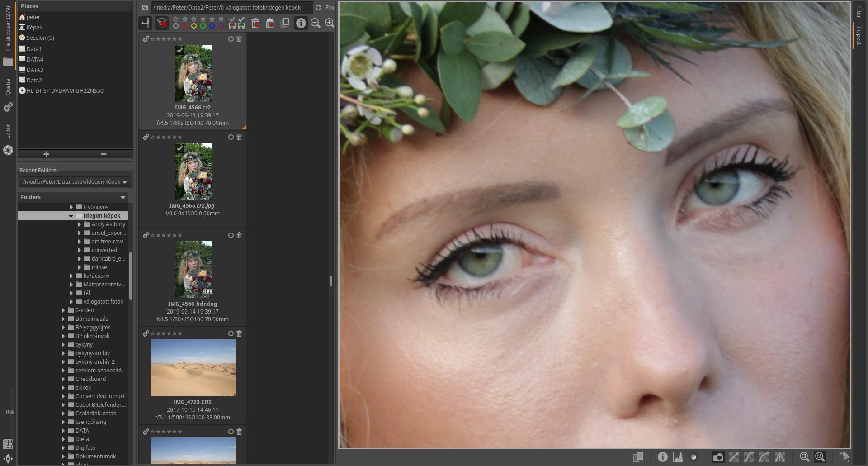Image resolution: width=868 pixels, height=466 pixels.
Task: Open the Data2 drive in Places
Action: tap(34, 80)
